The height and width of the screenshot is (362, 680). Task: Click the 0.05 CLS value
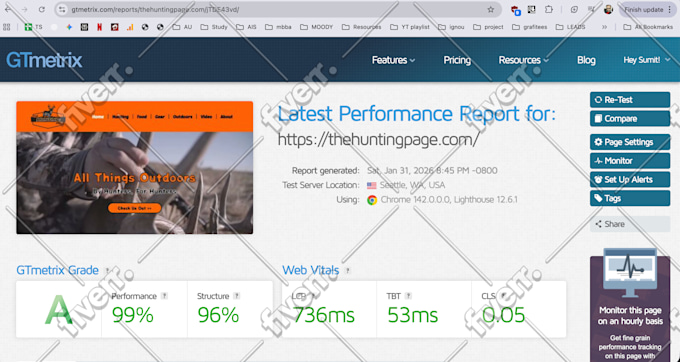pos(503,315)
